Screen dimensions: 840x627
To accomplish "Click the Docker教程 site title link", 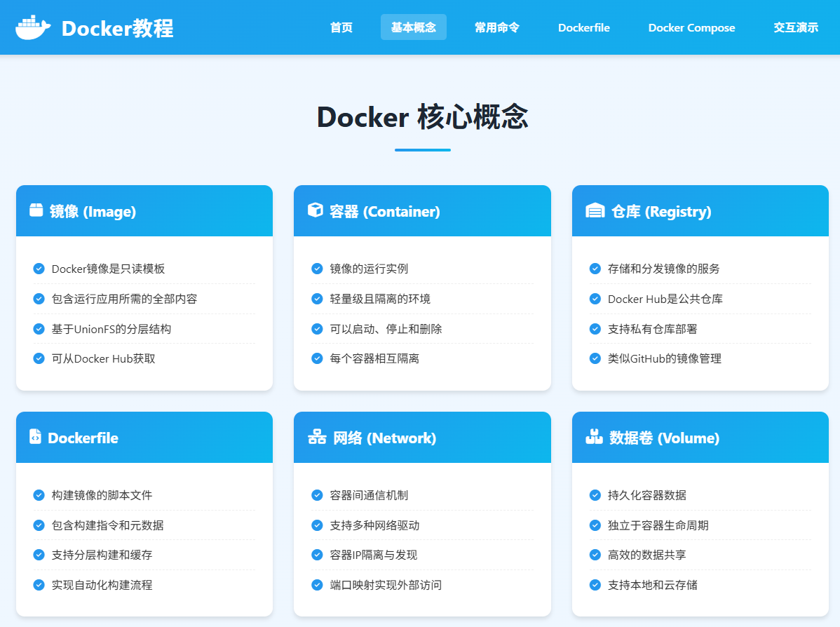I will tap(117, 28).
